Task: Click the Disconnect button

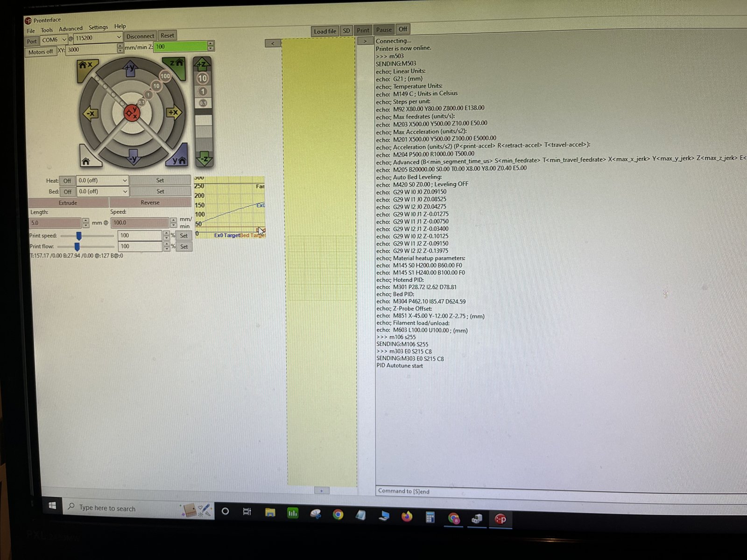Action: [140, 36]
